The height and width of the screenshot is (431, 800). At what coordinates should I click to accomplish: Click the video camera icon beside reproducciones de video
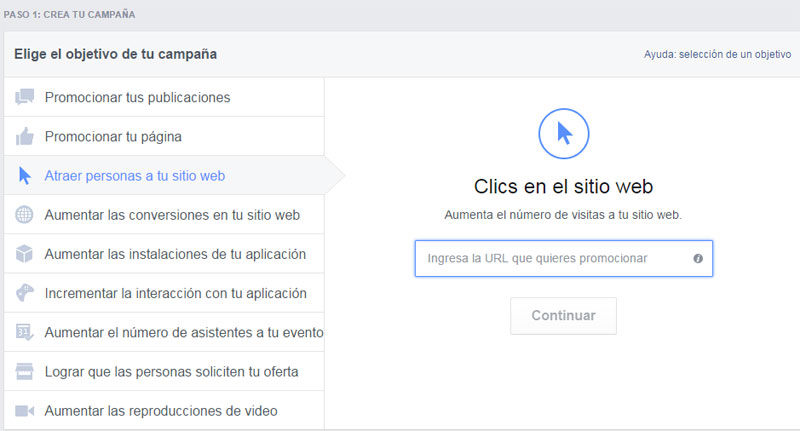click(x=24, y=411)
